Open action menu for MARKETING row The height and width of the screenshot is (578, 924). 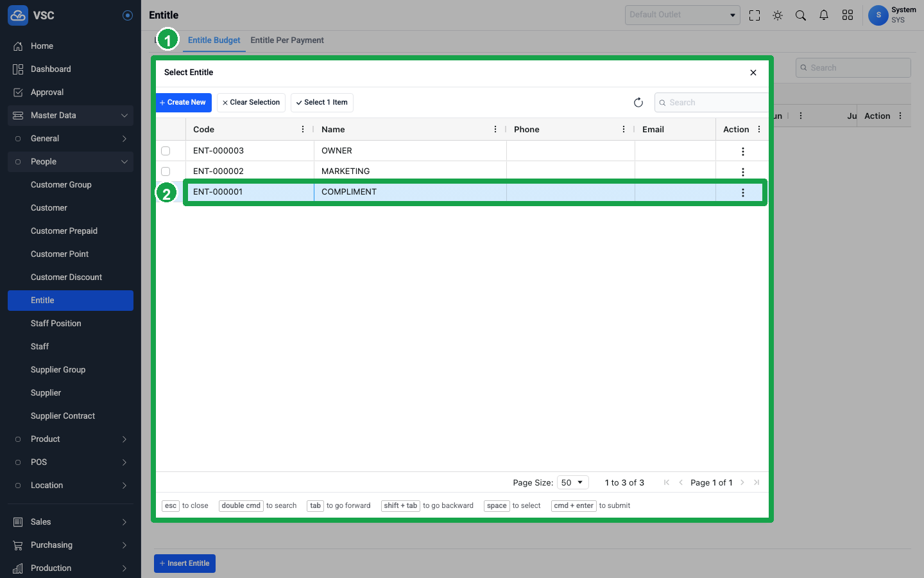point(743,172)
